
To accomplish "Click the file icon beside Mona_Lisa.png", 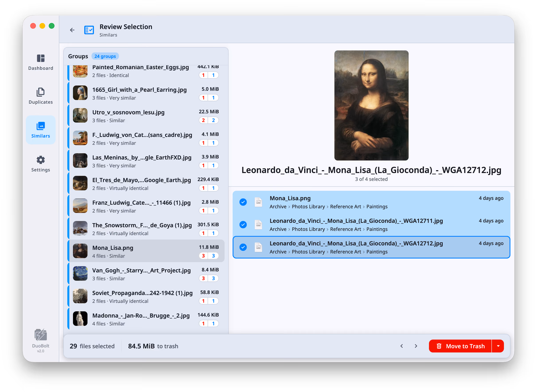I will 258,202.
